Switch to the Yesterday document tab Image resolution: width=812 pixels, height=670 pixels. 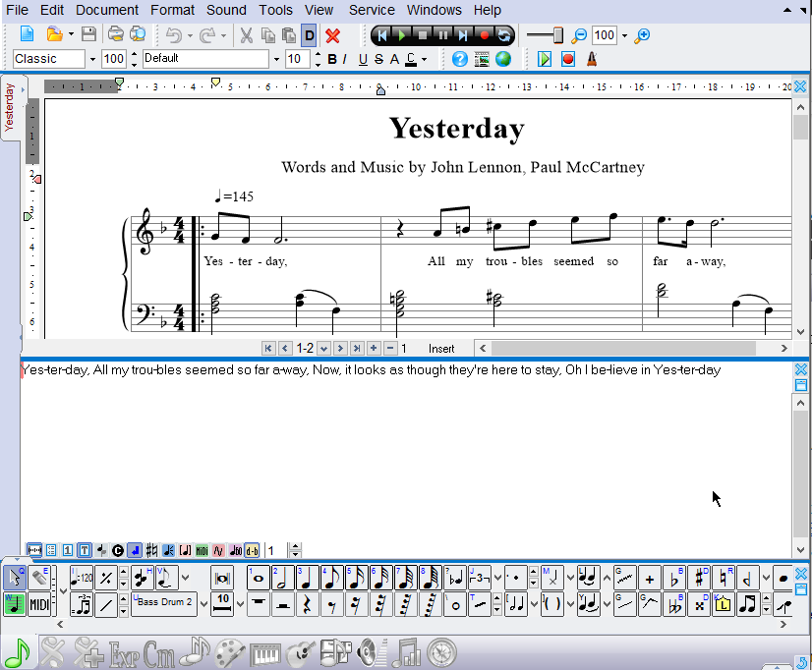tap(9, 107)
